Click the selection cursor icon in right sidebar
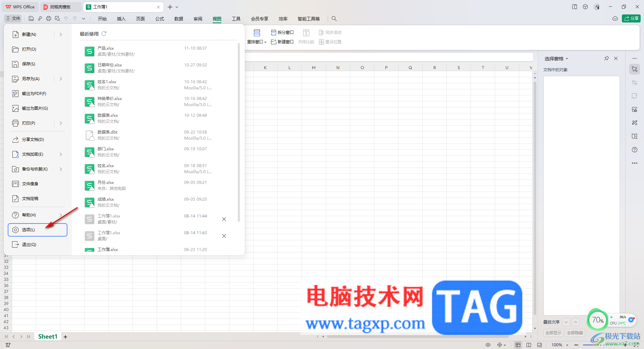 pos(635,69)
